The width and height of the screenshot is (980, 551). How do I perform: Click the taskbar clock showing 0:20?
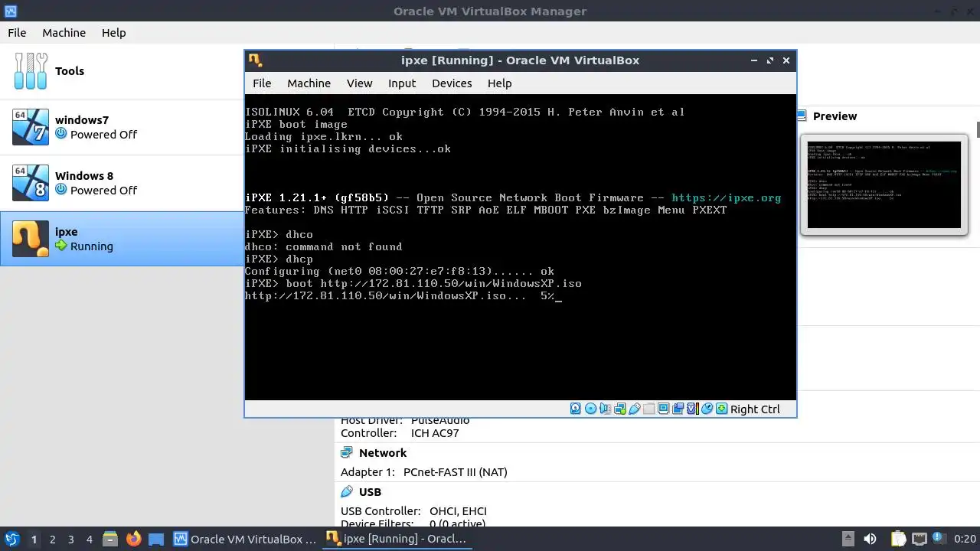(965, 539)
